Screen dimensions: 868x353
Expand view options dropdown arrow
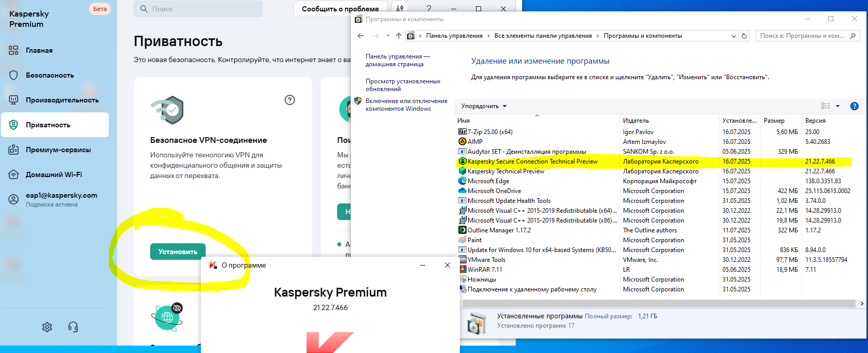pos(837,106)
